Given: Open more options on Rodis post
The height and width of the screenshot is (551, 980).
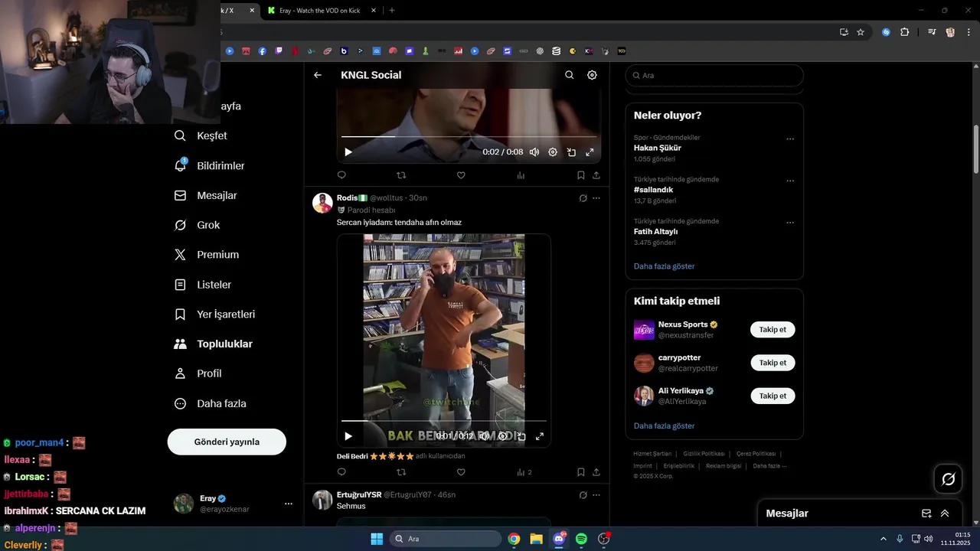Looking at the screenshot, I should coord(596,198).
